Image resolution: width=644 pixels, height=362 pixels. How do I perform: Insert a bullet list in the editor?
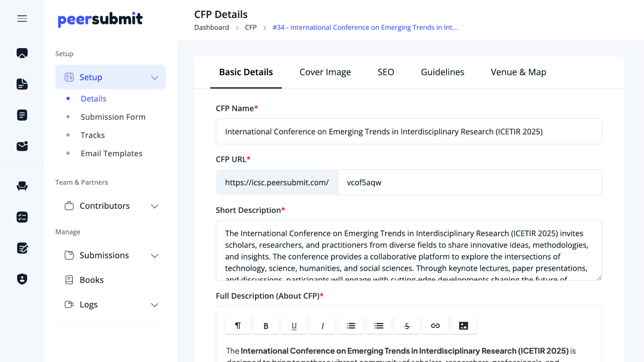pos(379,325)
